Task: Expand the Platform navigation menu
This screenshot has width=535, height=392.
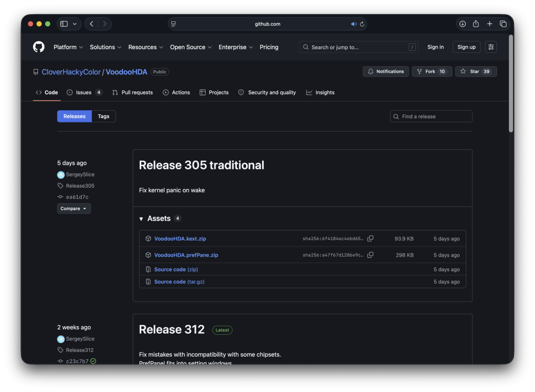Action: [68, 47]
